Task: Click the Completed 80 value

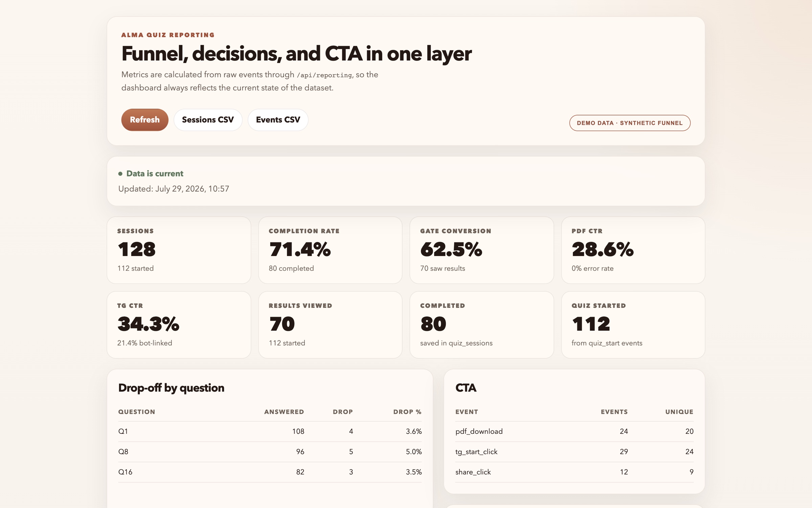Action: [x=433, y=324]
